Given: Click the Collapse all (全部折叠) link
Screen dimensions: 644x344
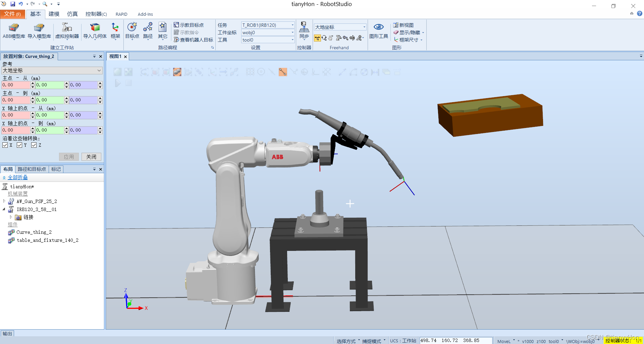Looking at the screenshot, I should (18, 178).
